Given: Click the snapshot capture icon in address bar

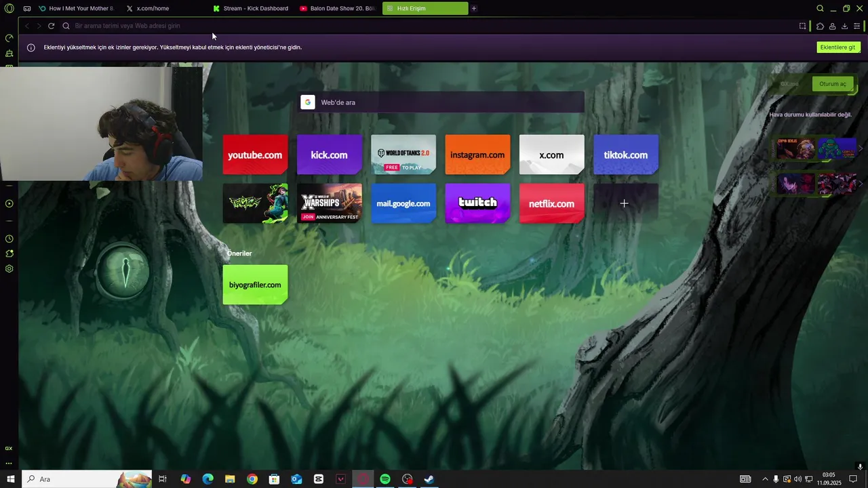Looking at the screenshot, I should 802,26.
